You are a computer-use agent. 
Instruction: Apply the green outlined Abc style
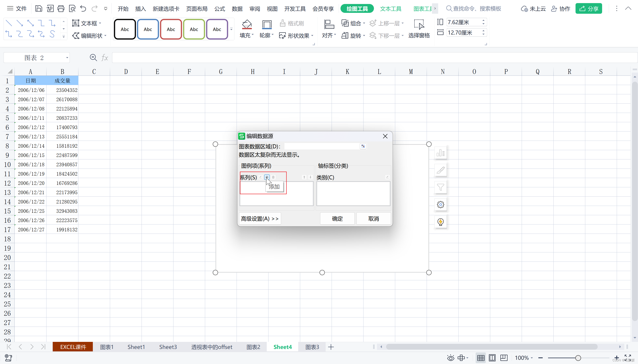pyautogui.click(x=194, y=29)
